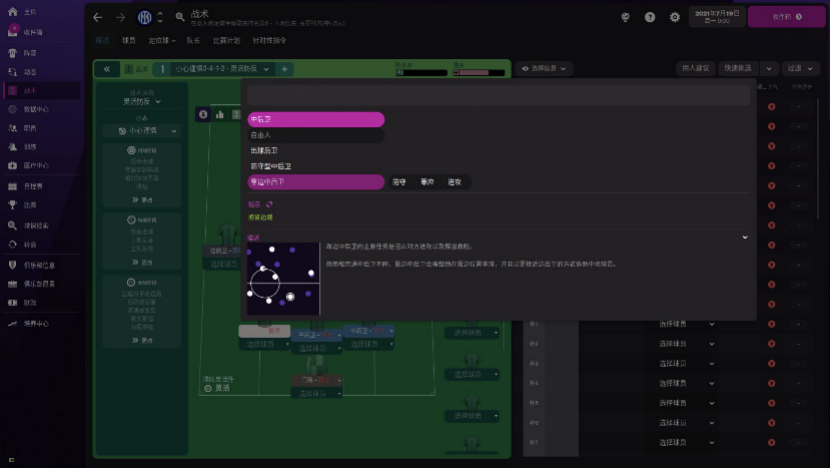This screenshot has width=832, height=468.
Task: Click the round info icon above the pitch
Action: click(203, 114)
